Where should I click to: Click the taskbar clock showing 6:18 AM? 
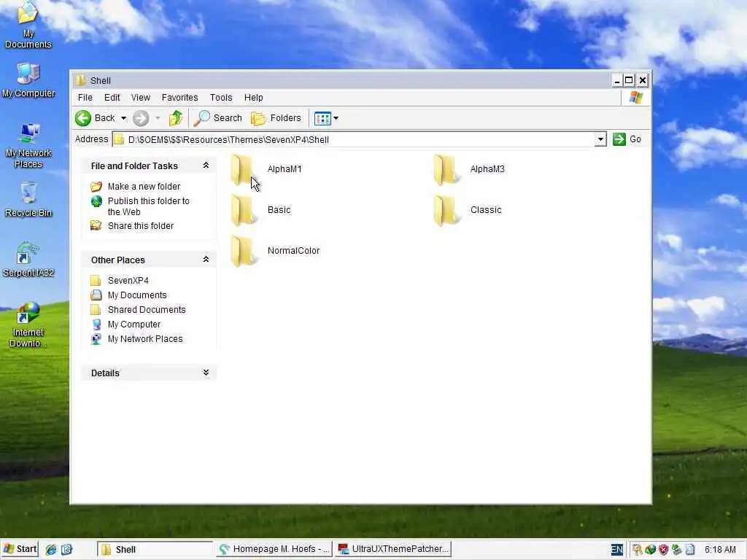pyautogui.click(x=720, y=550)
